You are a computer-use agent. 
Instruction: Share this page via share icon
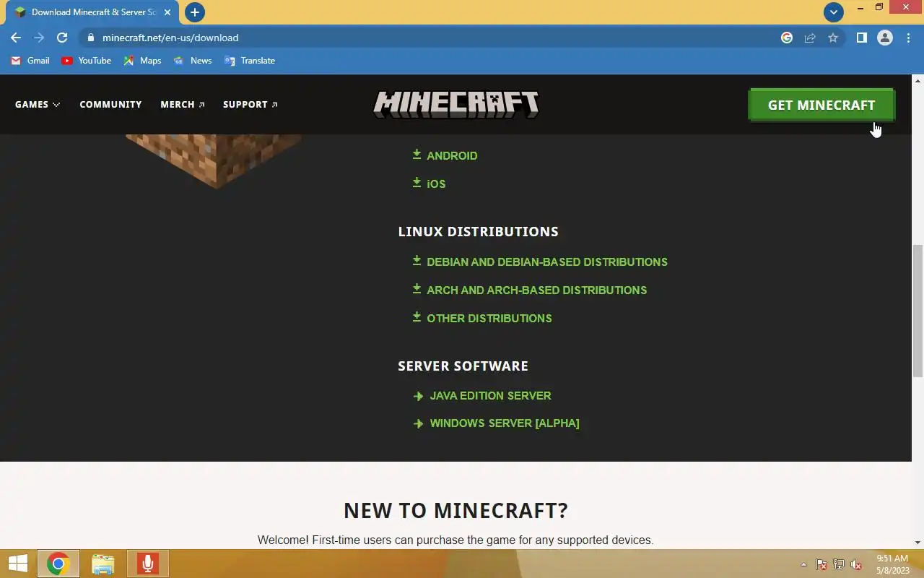pyautogui.click(x=810, y=38)
